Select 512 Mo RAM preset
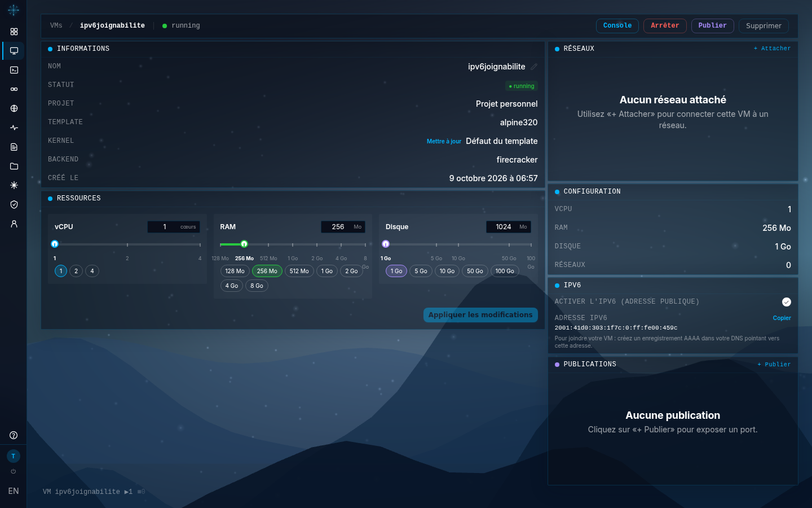 (299, 271)
